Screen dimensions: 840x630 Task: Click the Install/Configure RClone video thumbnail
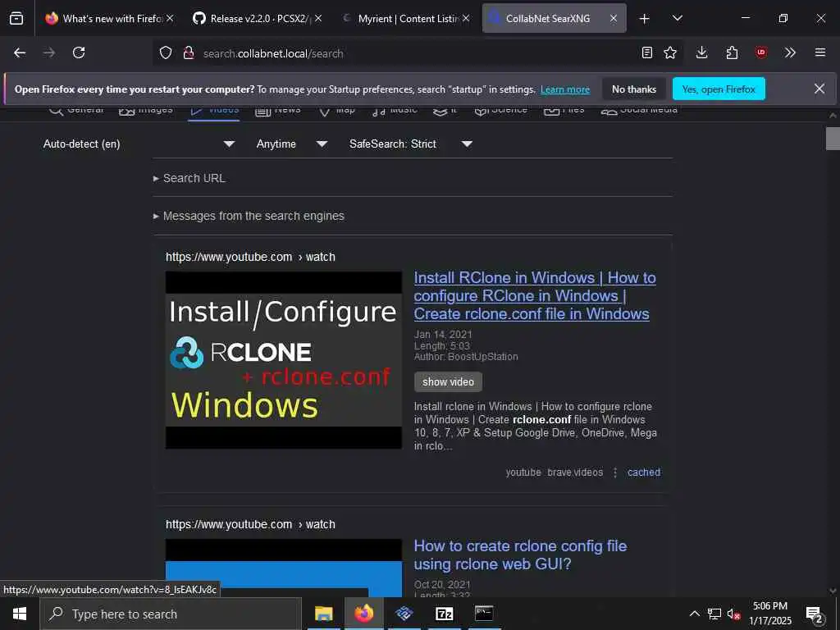click(283, 360)
